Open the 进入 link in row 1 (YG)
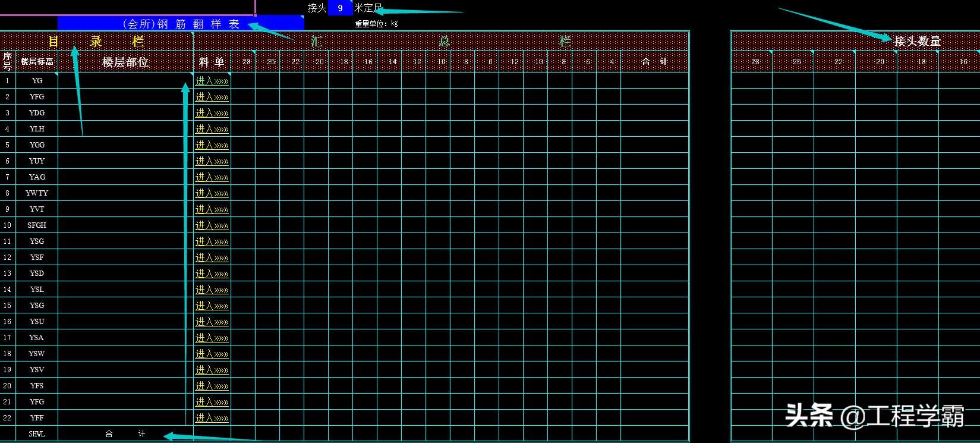 [212, 81]
